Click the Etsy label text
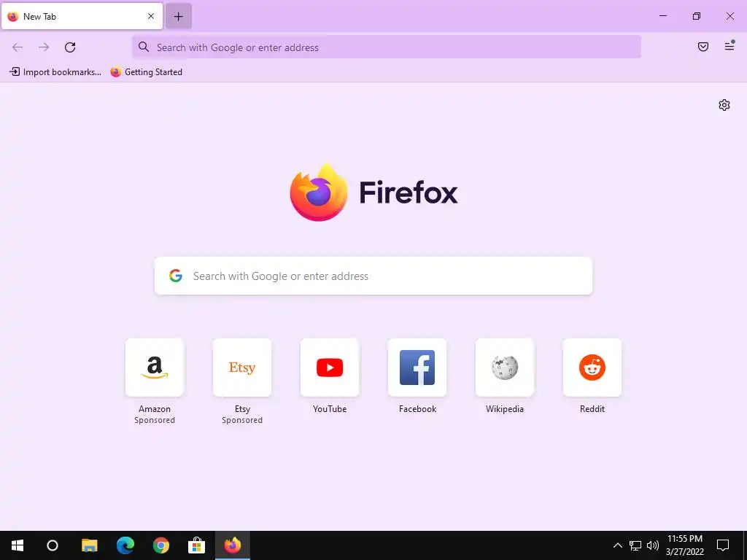 (242, 409)
